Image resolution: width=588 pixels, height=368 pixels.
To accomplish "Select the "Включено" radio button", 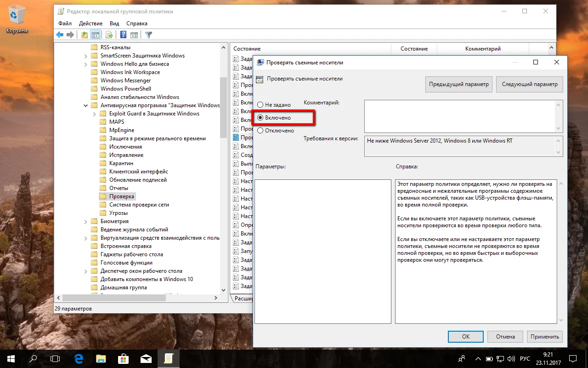I will tap(260, 118).
